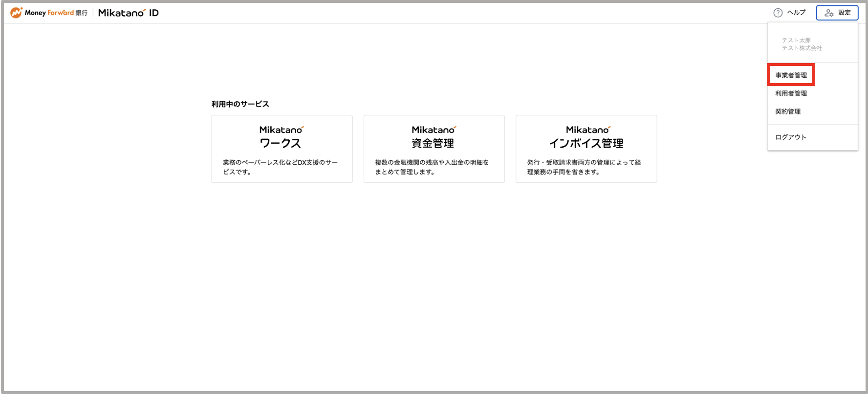Click the ワークス description about DX支援
Image resolution: width=868 pixels, height=394 pixels.
(x=281, y=167)
